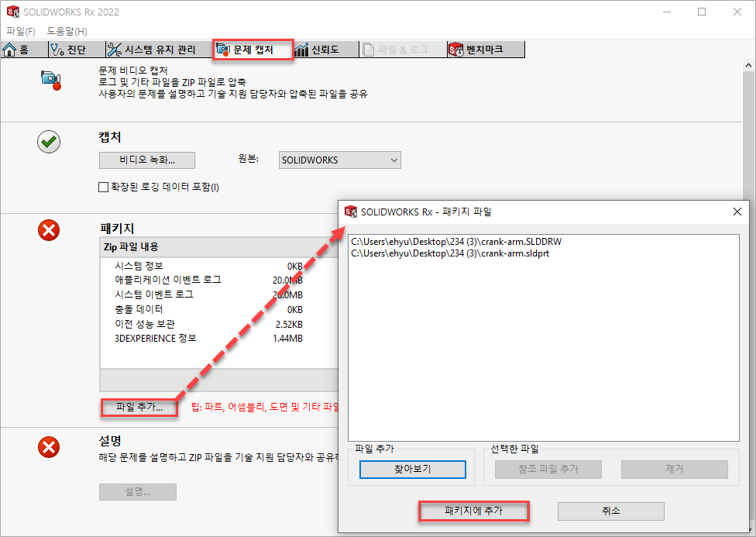Image resolution: width=756 pixels, height=537 pixels.
Task: Switch to the 신뢰도 tab
Action: click(x=325, y=50)
